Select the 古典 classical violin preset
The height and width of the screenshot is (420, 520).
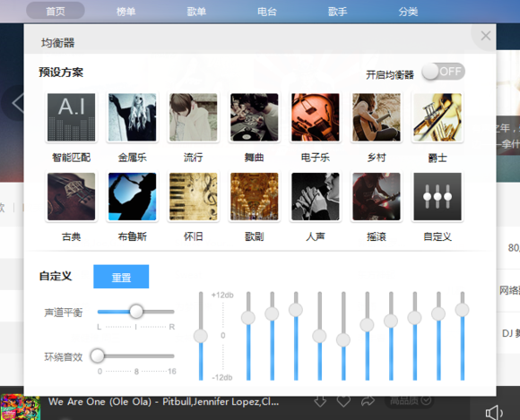[x=72, y=196]
